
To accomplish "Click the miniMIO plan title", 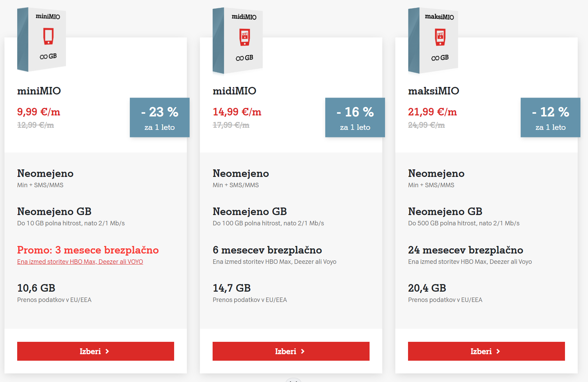I will pos(39,91).
